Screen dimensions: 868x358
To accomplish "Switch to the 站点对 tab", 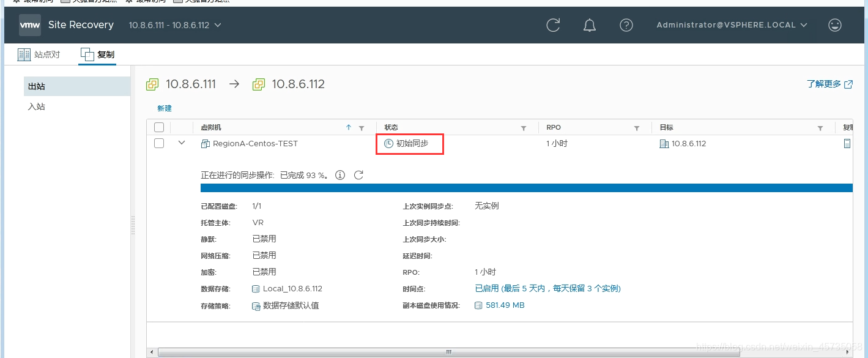I will pyautogui.click(x=39, y=54).
